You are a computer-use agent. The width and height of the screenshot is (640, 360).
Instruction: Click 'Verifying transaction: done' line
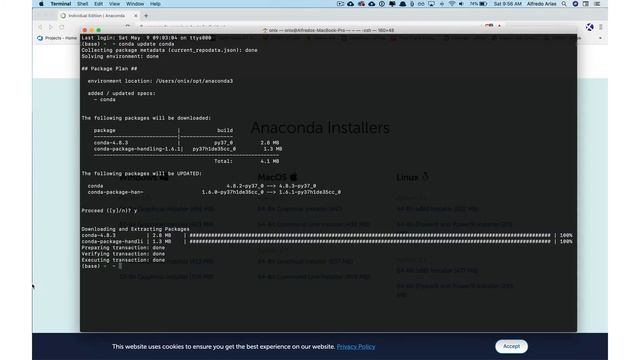123,254
